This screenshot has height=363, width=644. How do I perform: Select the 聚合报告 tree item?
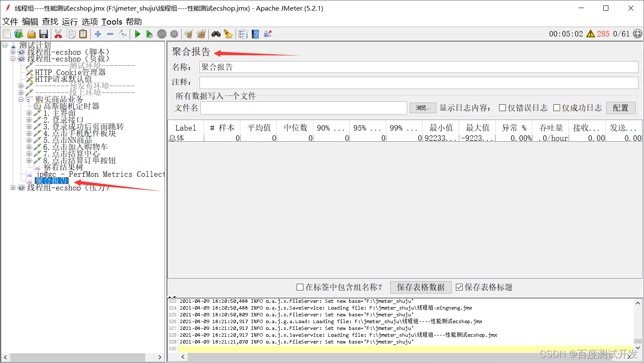click(52, 181)
